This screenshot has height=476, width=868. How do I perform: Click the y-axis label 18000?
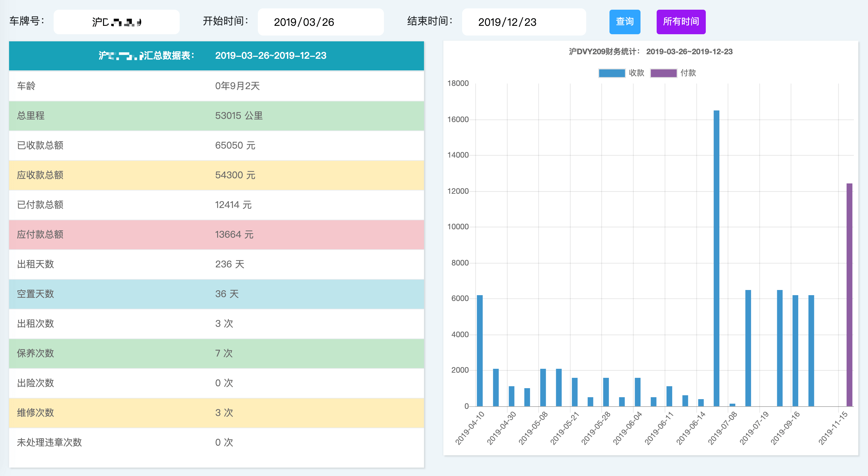coord(458,84)
